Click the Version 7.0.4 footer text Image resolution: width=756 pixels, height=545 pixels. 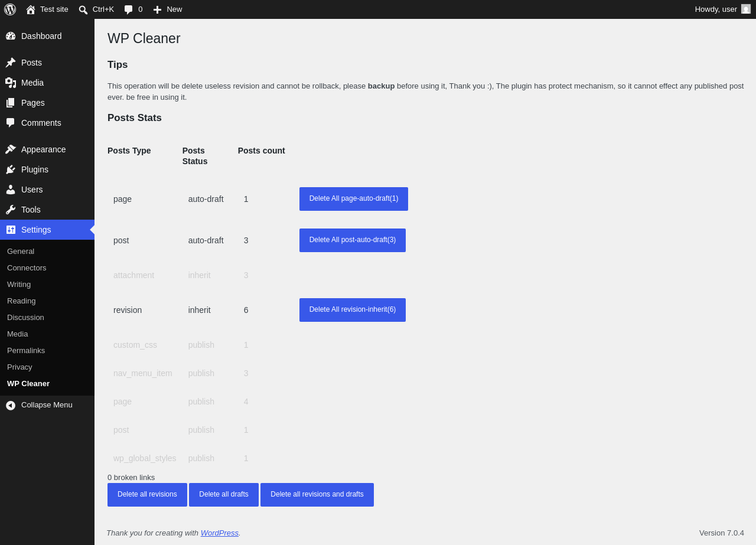pyautogui.click(x=722, y=533)
